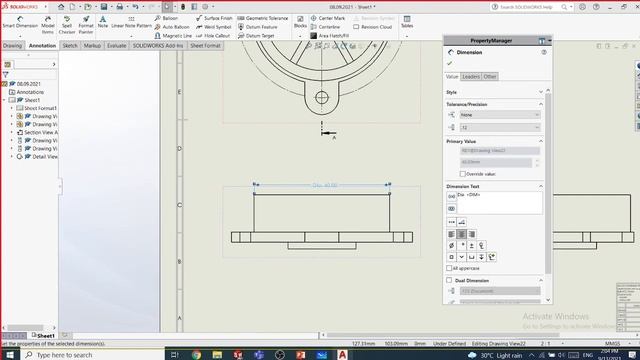Click the Undo icon
The image size is (640, 360).
point(136,7)
